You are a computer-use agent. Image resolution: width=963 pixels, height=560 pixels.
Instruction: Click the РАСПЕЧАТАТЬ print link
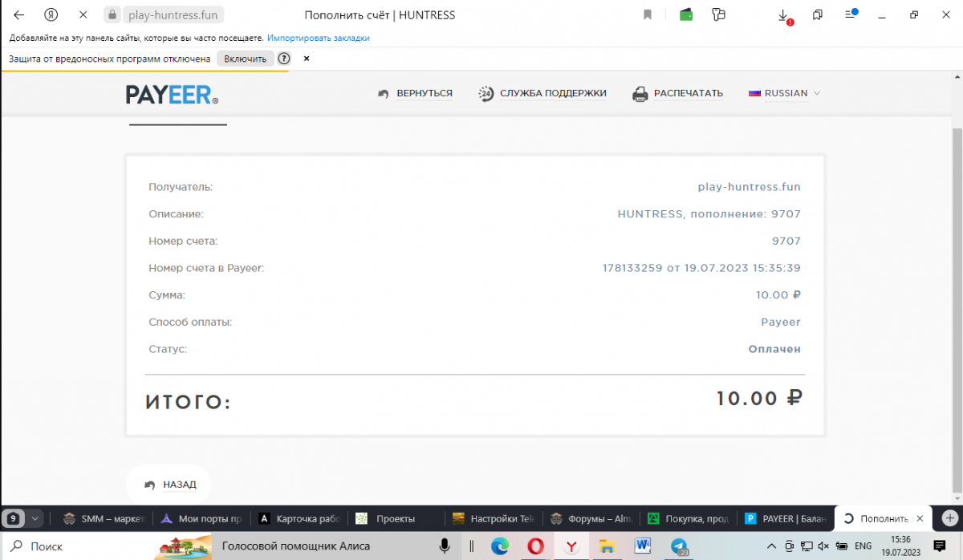click(x=677, y=94)
